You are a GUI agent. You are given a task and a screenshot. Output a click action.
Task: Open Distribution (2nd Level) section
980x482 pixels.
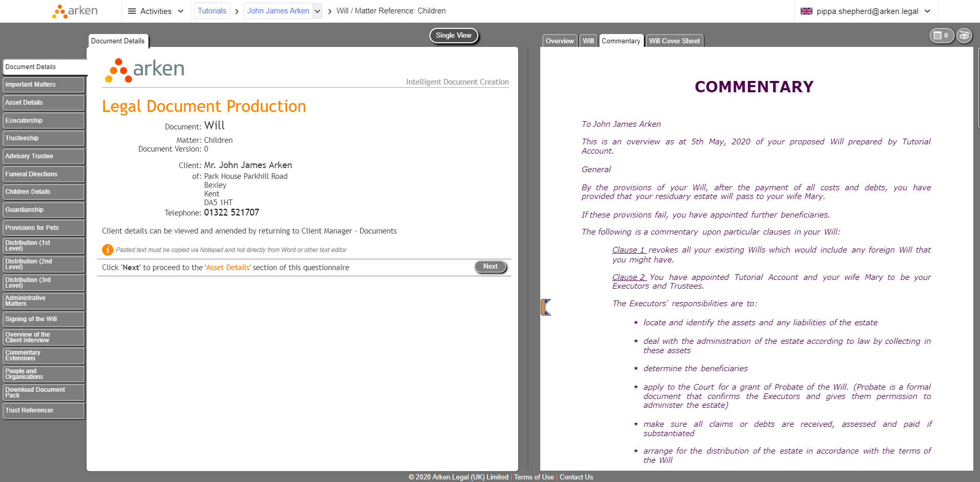pos(44,264)
